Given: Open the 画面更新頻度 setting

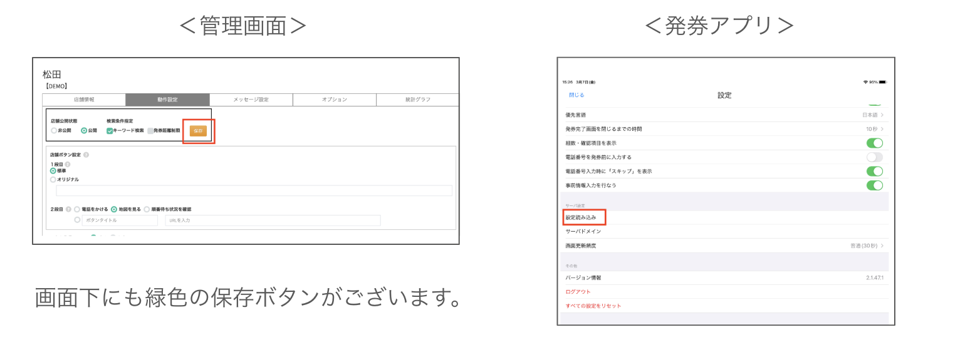Looking at the screenshot, I should [x=724, y=246].
